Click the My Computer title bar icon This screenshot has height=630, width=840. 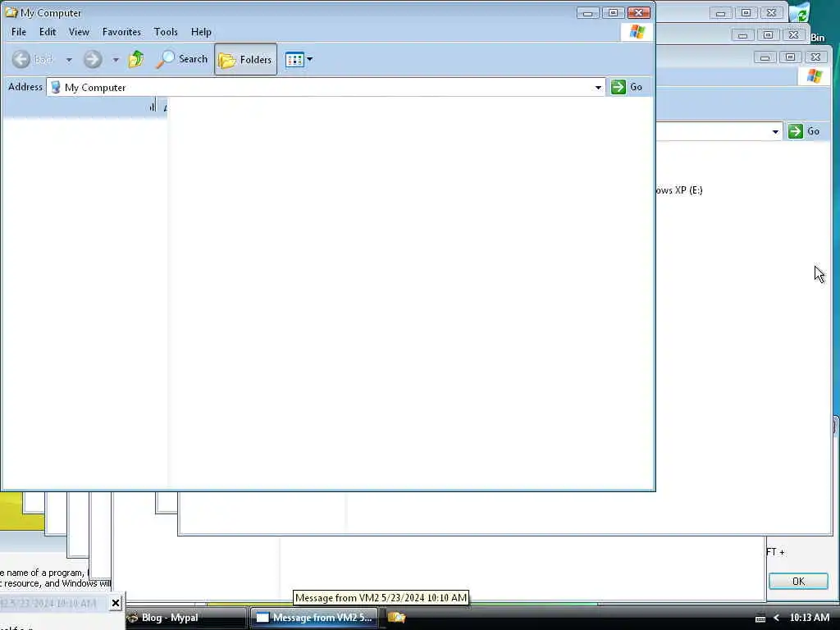11,12
